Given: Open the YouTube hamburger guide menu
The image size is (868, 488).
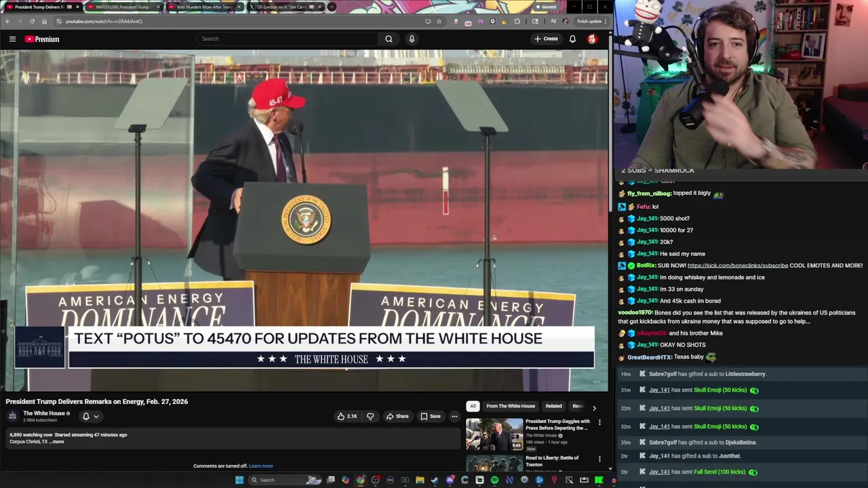Looking at the screenshot, I should pos(12,39).
